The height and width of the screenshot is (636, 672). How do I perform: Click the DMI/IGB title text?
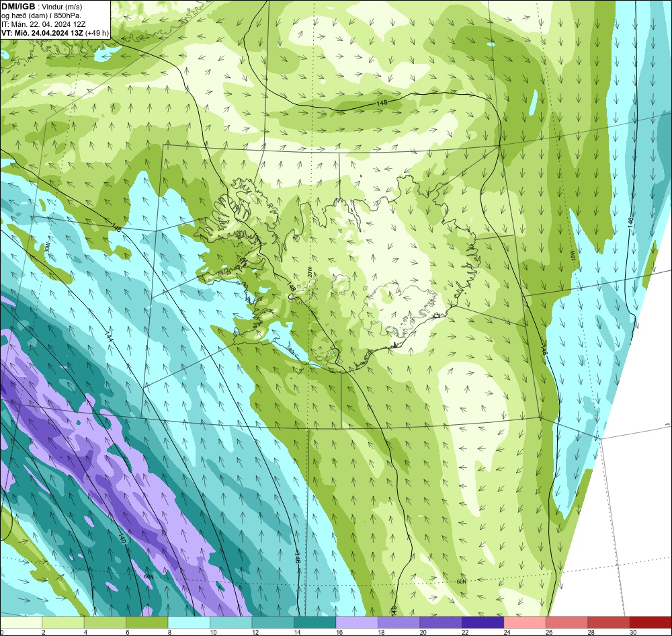coord(18,7)
